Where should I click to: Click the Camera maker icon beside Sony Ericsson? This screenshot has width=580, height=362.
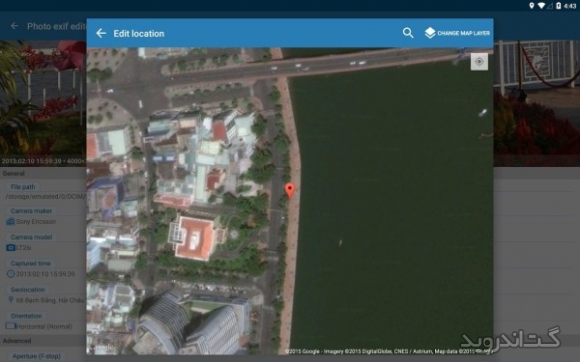(x=10, y=221)
